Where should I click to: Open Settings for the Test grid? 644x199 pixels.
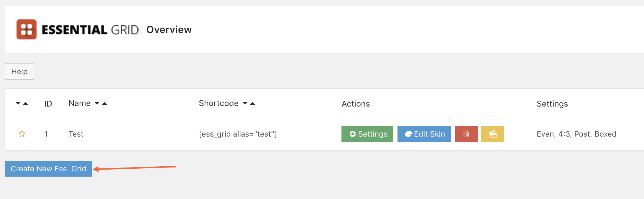click(x=367, y=134)
